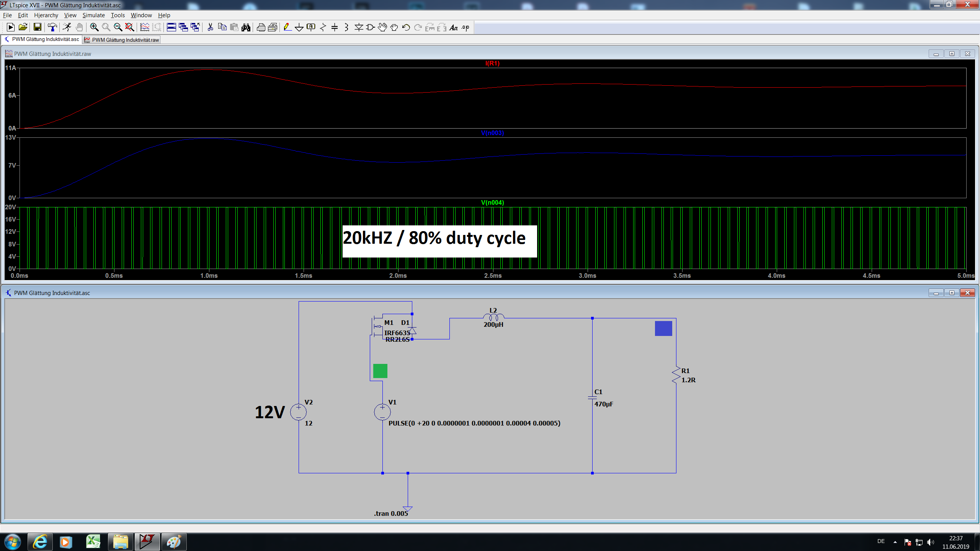Select the Pan magnifier icon

pyautogui.click(x=106, y=27)
